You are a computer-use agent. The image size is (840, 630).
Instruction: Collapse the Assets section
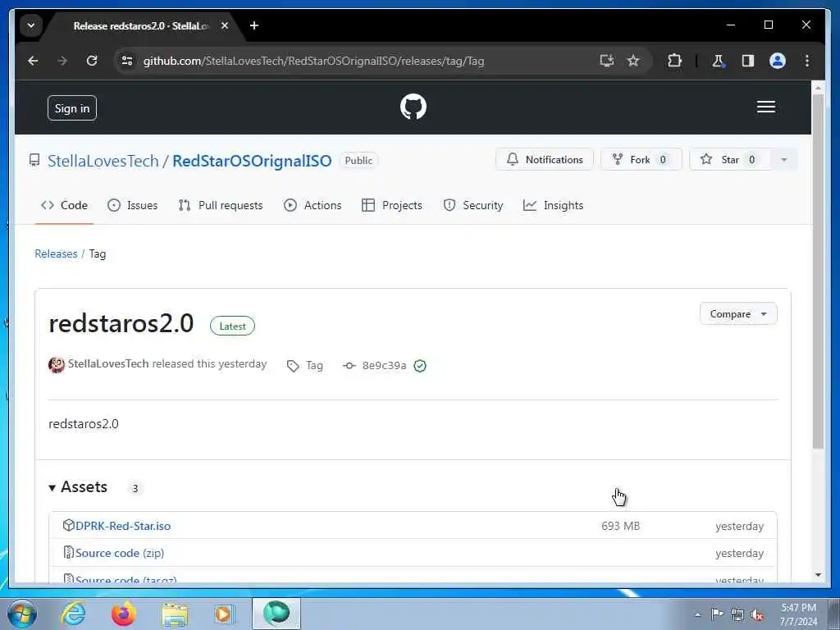click(78, 487)
